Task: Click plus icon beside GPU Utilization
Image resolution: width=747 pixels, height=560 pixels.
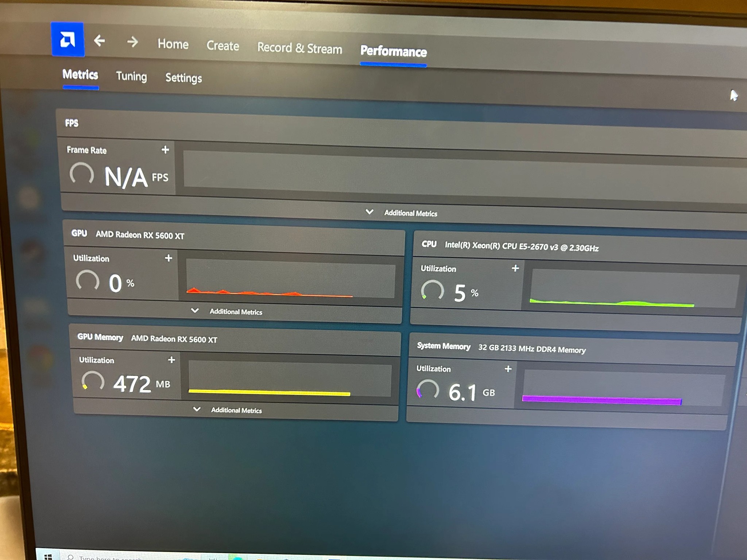Action: tap(169, 258)
